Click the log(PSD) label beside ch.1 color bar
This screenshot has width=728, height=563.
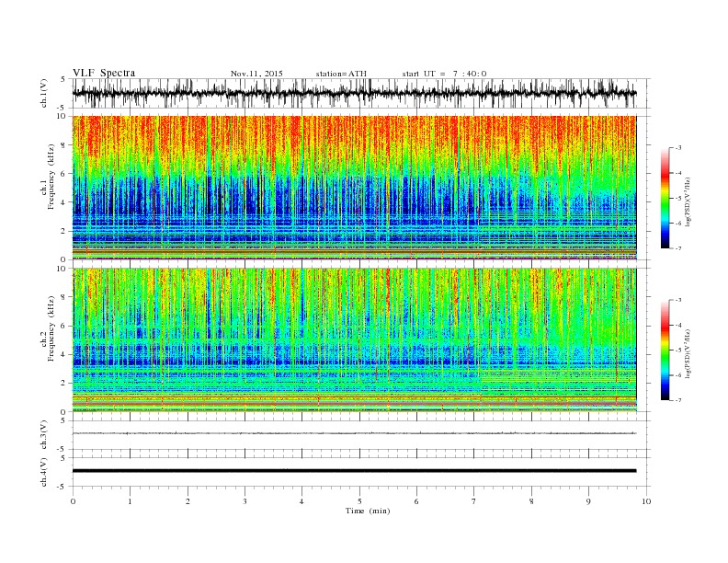tap(688, 202)
